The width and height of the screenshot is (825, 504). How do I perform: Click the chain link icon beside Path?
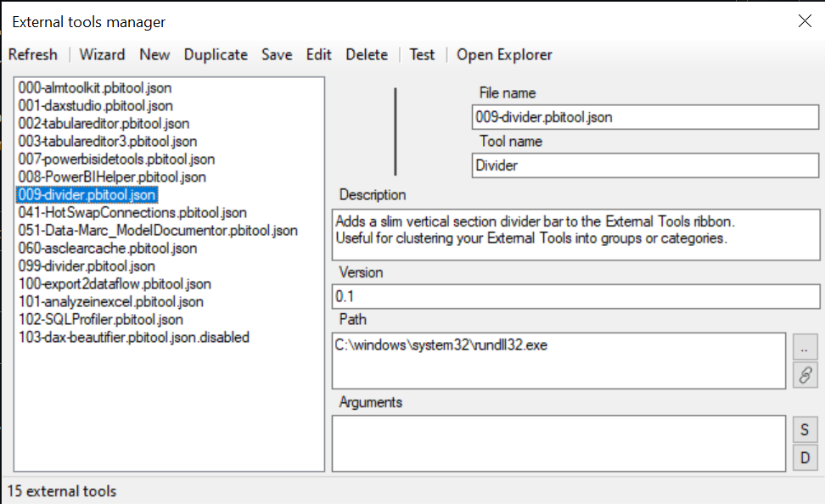805,375
